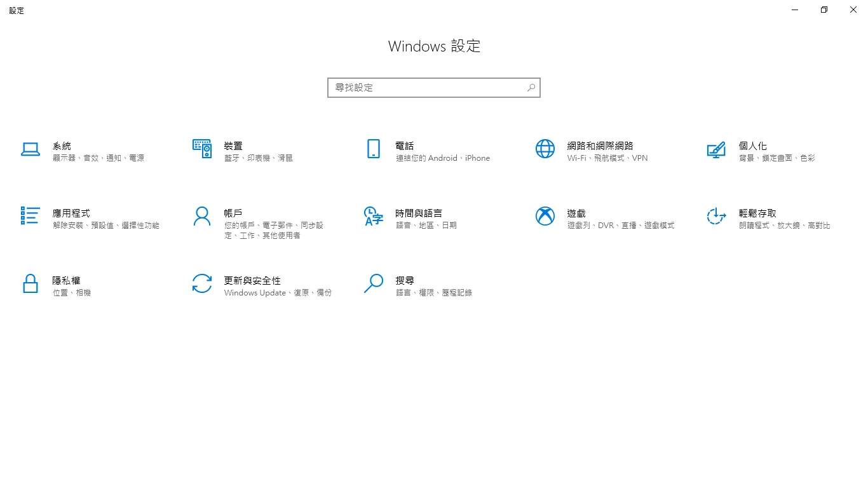
Task: Select the 隱私權 category title
Action: (67, 281)
